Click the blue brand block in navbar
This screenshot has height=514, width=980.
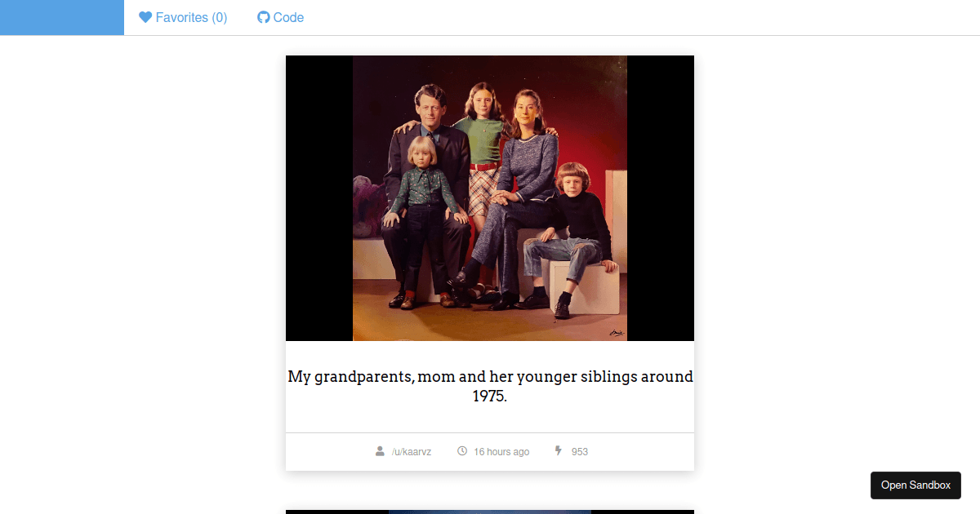coord(62,17)
